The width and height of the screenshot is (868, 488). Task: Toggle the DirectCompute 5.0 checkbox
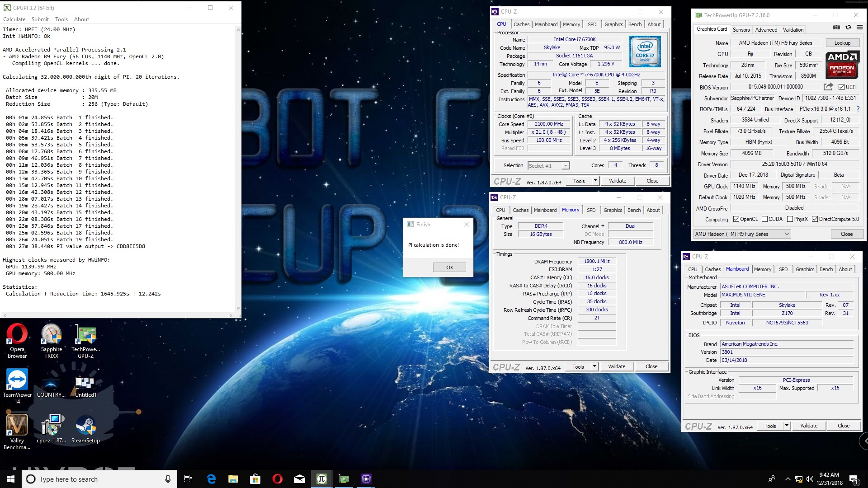click(x=815, y=219)
